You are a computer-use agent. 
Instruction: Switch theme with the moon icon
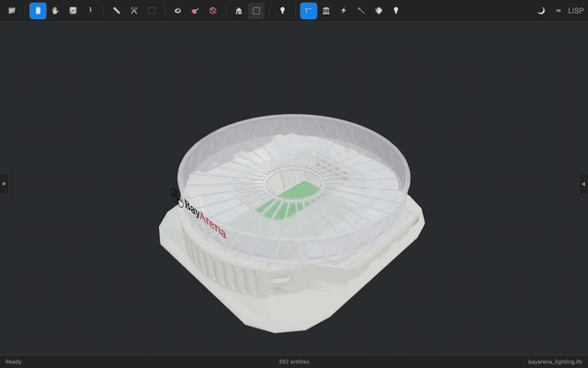point(541,10)
